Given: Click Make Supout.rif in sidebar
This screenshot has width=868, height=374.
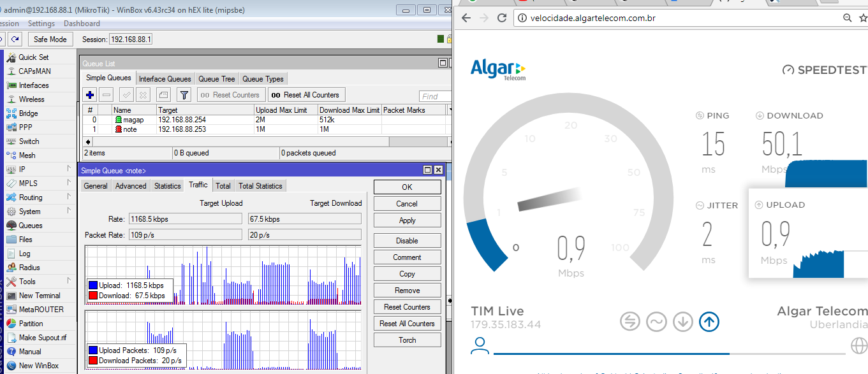Looking at the screenshot, I should tap(43, 338).
